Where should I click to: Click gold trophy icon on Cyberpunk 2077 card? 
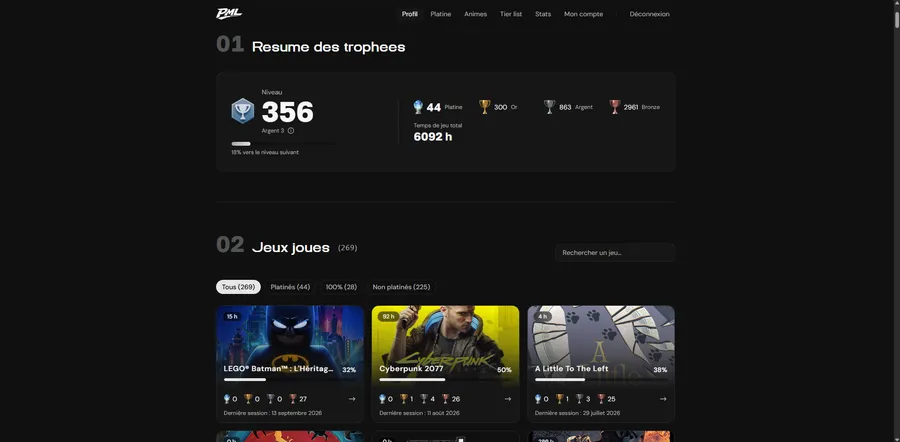point(404,398)
